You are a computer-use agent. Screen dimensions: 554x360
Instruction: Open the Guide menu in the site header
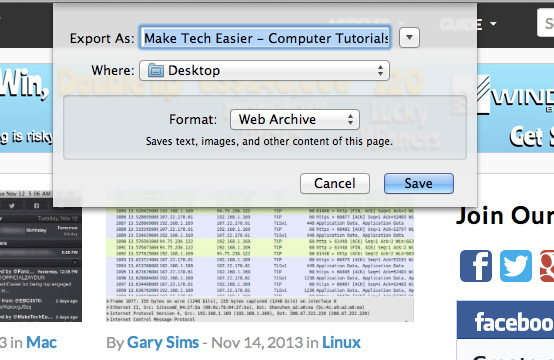coord(468,24)
